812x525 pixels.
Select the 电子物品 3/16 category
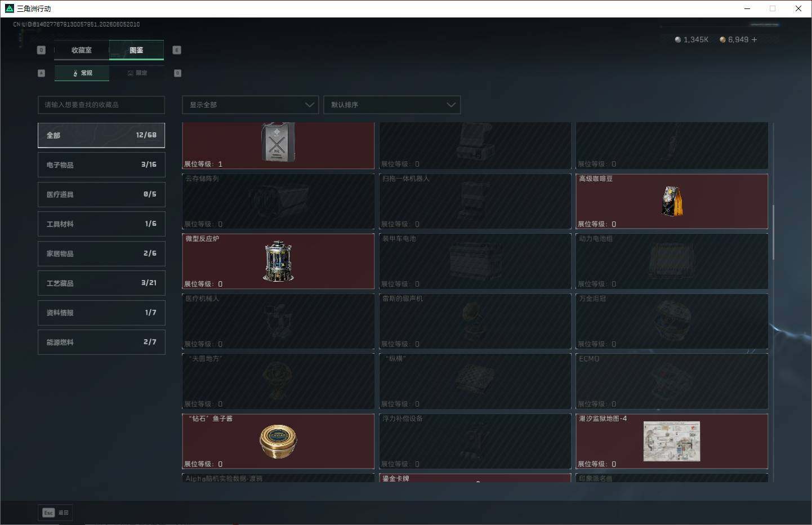[x=101, y=164]
